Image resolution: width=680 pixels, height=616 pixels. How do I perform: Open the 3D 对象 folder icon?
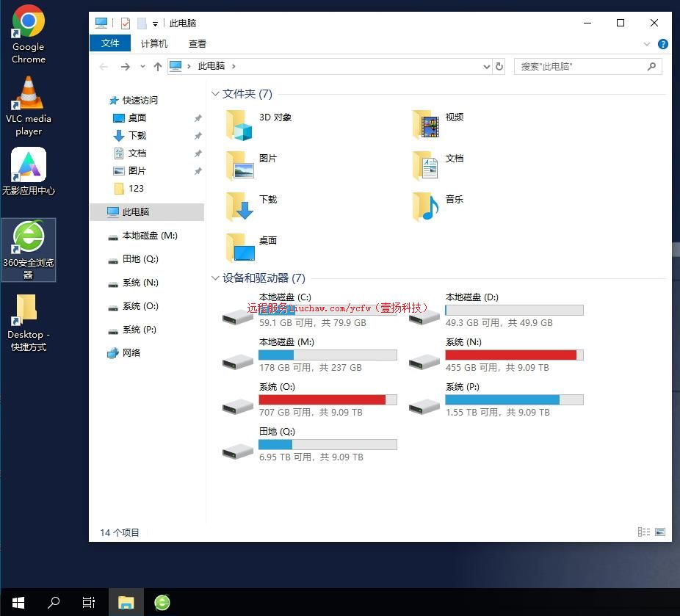(239, 126)
